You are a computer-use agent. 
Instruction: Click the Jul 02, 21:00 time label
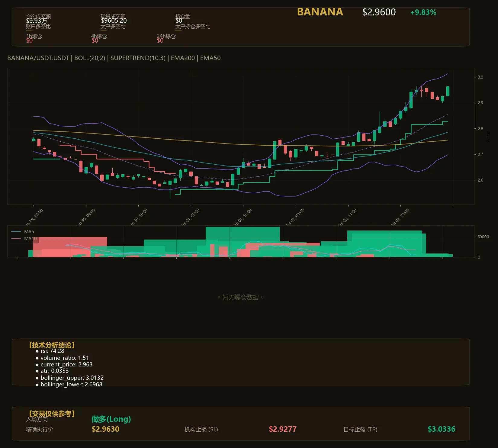400,217
